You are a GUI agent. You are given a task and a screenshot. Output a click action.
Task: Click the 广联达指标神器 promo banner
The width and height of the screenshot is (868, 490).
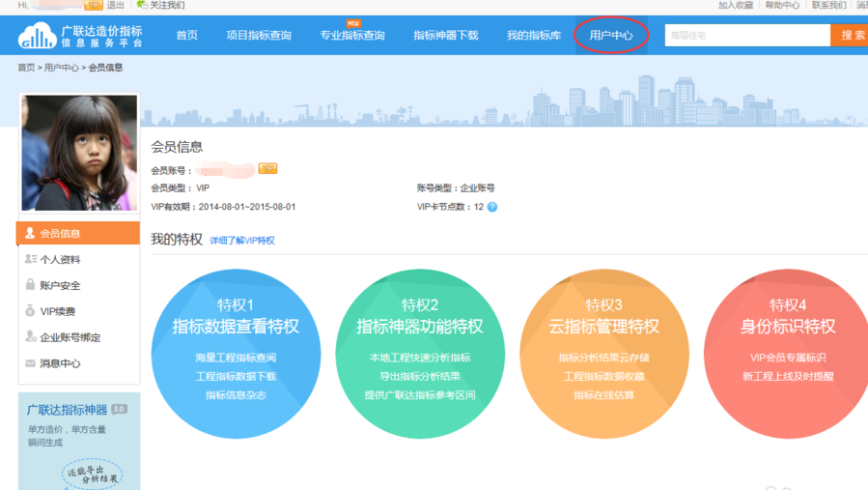click(x=79, y=442)
